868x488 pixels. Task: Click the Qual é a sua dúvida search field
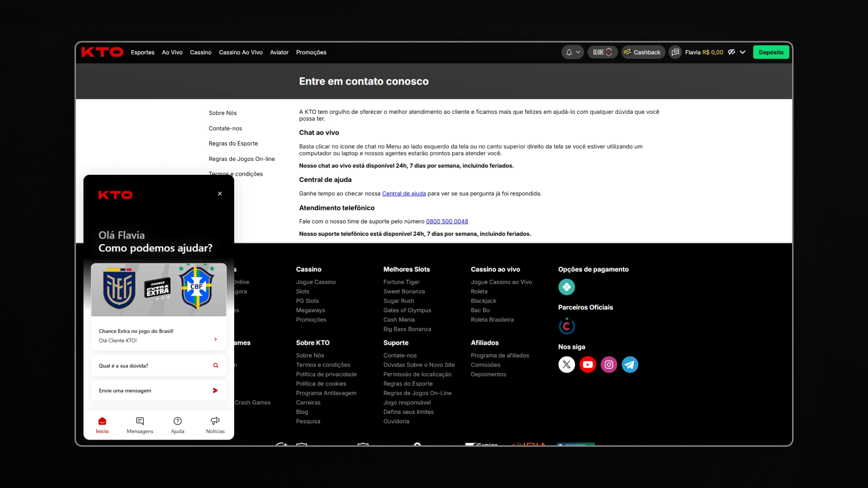tap(159, 366)
